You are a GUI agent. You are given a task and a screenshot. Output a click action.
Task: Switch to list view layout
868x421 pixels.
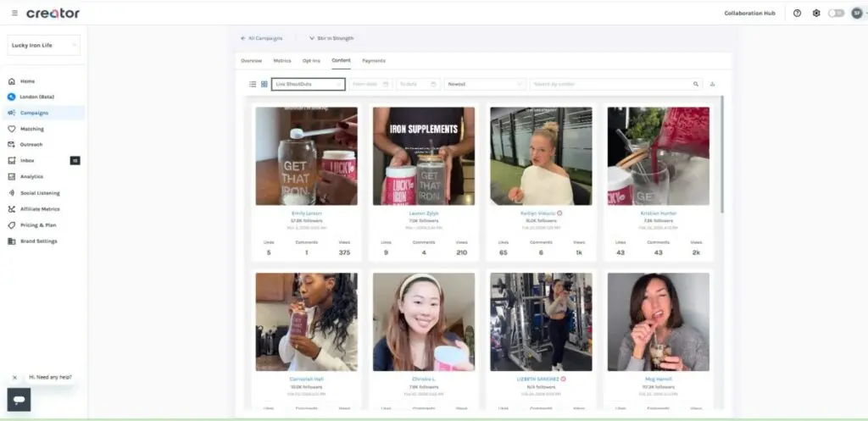pos(253,84)
